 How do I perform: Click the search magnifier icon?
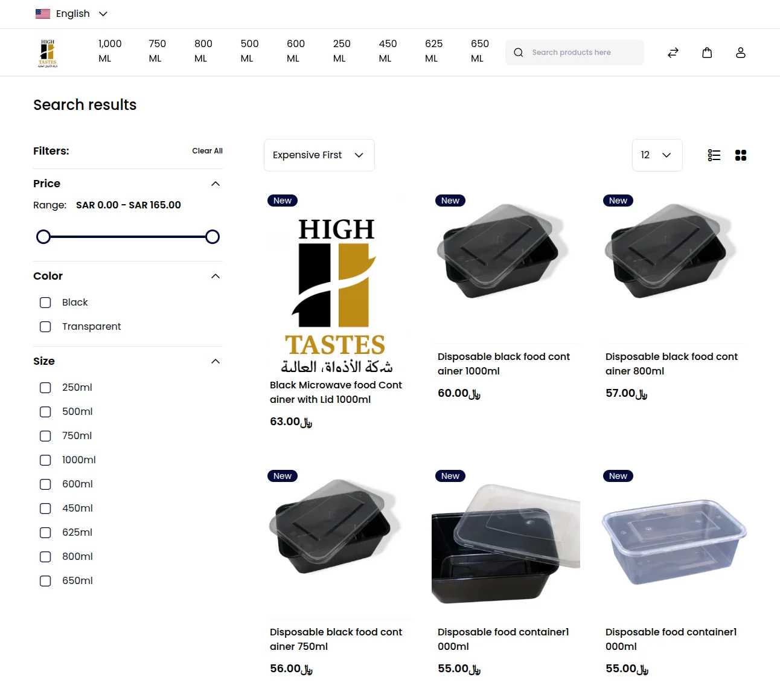(x=518, y=53)
